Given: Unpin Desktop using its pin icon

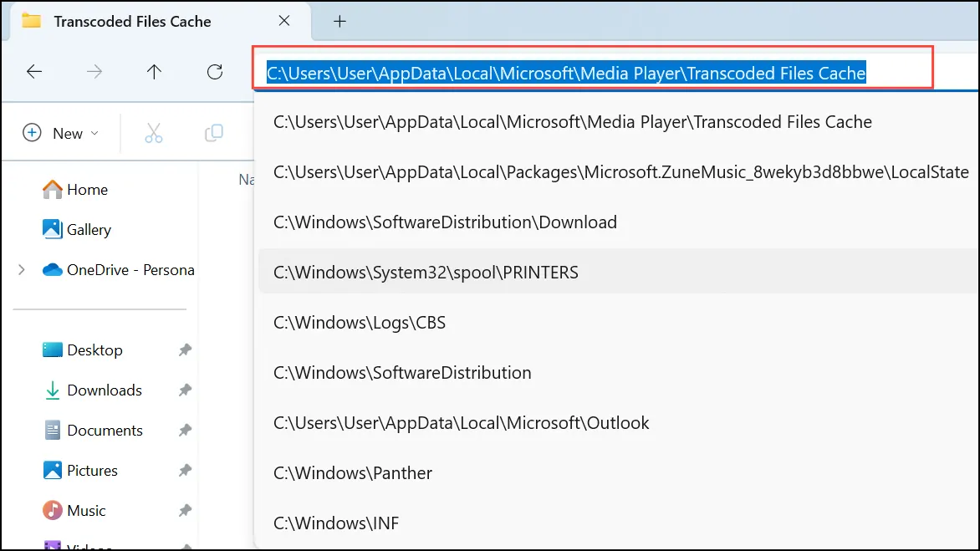Looking at the screenshot, I should pyautogui.click(x=185, y=349).
